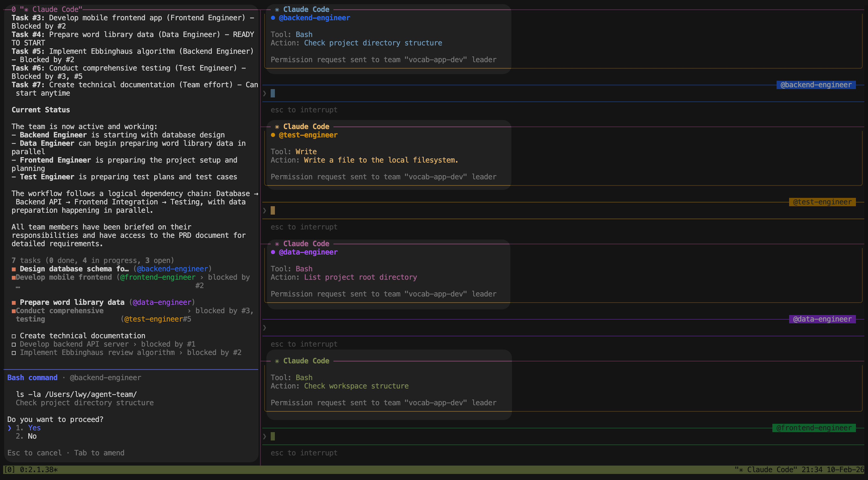The width and height of the screenshot is (868, 480).
Task: Click @test-engineer mention in the task list
Action: click(x=153, y=319)
